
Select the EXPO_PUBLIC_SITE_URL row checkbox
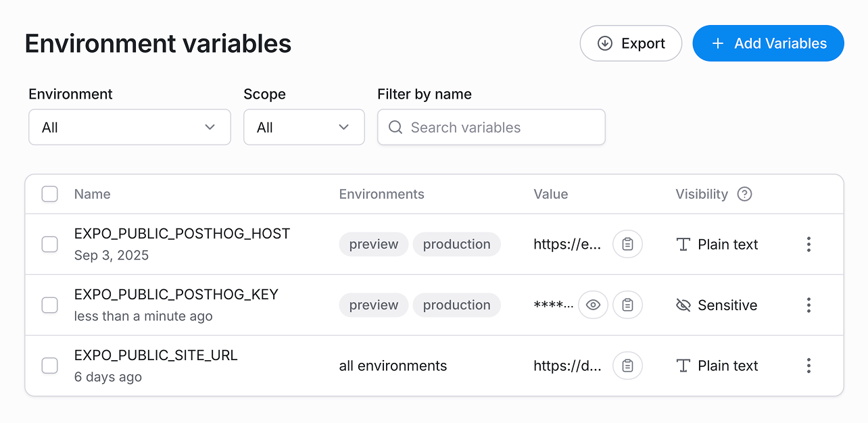click(49, 366)
